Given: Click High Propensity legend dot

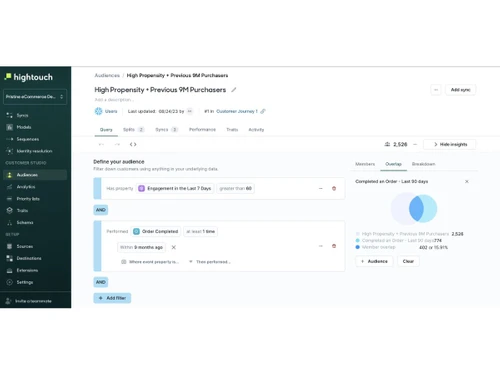Looking at the screenshot, I should pos(358,234).
